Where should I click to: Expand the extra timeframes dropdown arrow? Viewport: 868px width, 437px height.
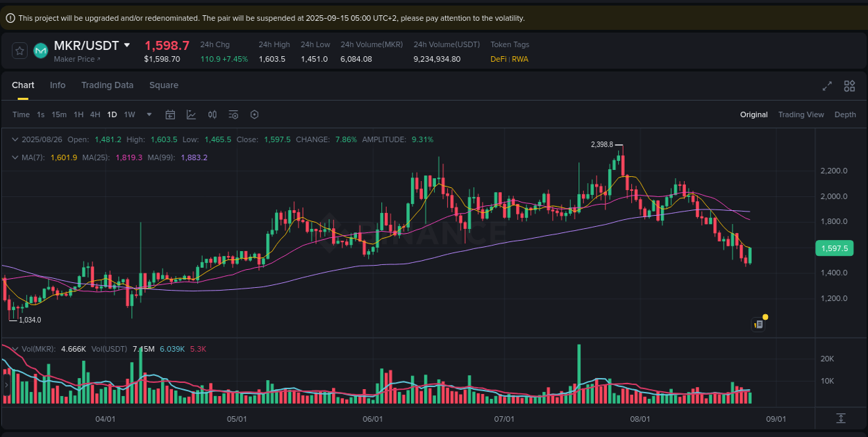pos(148,114)
